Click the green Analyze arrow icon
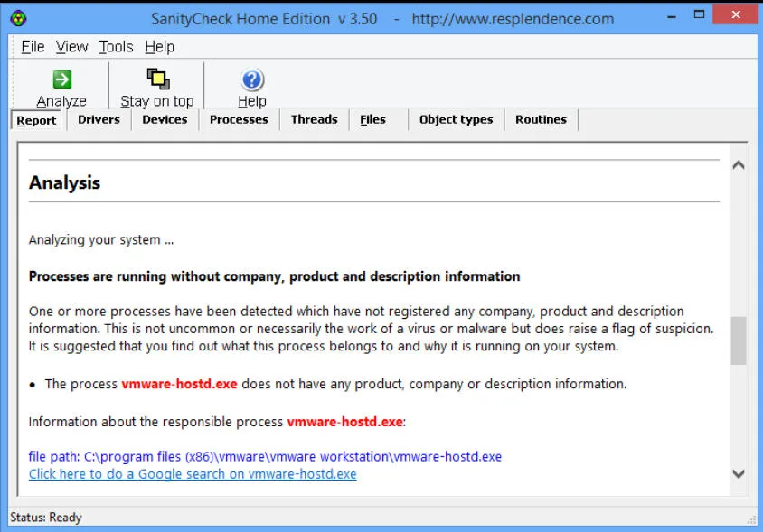Viewport: 763px width, 532px height. (61, 79)
